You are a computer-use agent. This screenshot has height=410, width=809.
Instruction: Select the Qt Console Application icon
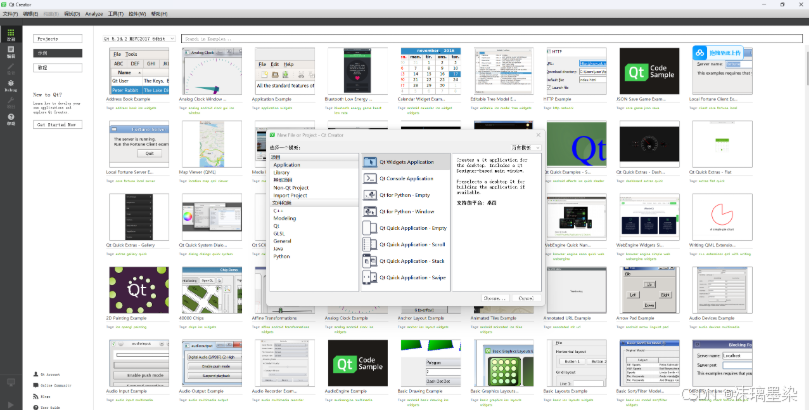point(370,178)
